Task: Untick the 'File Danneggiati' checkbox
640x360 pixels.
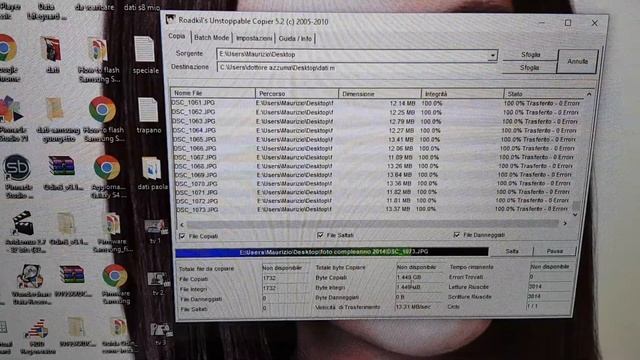Action: pos(457,235)
